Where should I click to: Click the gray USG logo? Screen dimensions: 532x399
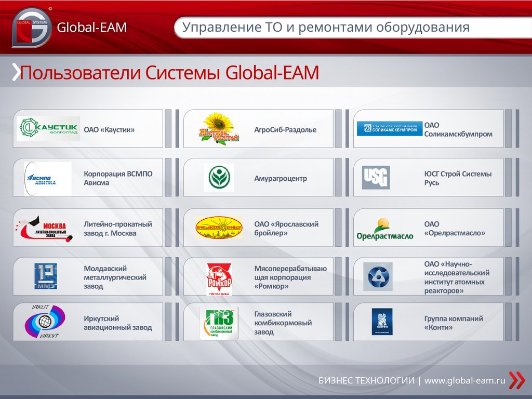tap(376, 178)
